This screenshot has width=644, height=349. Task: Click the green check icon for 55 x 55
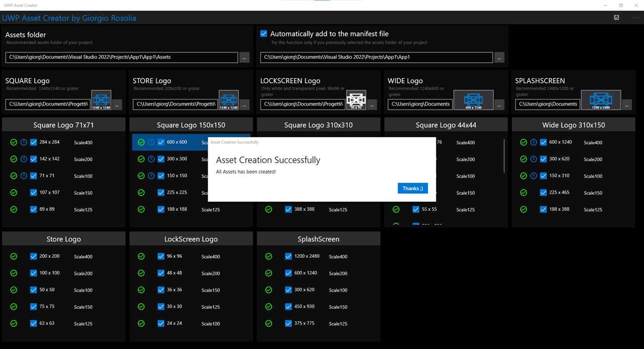[396, 209]
